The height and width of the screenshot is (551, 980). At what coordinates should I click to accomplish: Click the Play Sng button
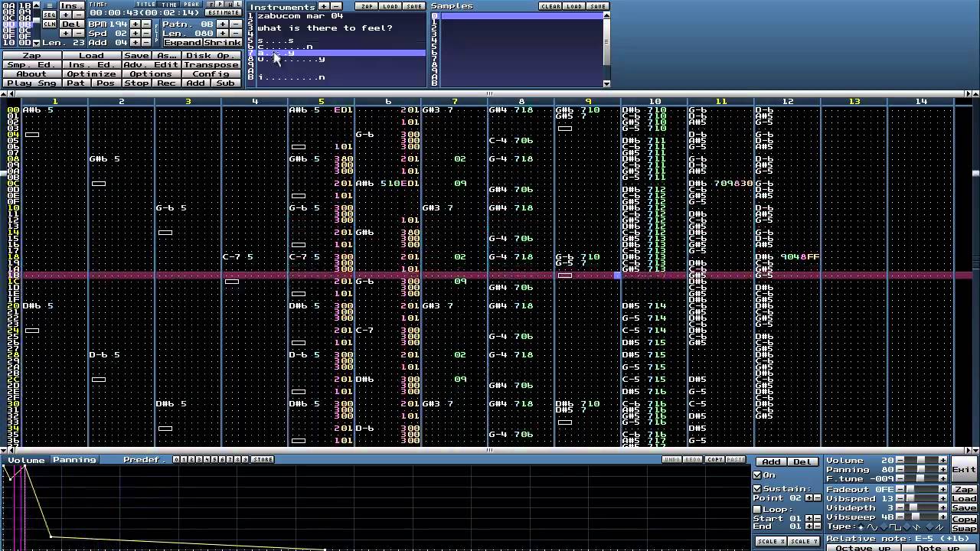tap(31, 83)
